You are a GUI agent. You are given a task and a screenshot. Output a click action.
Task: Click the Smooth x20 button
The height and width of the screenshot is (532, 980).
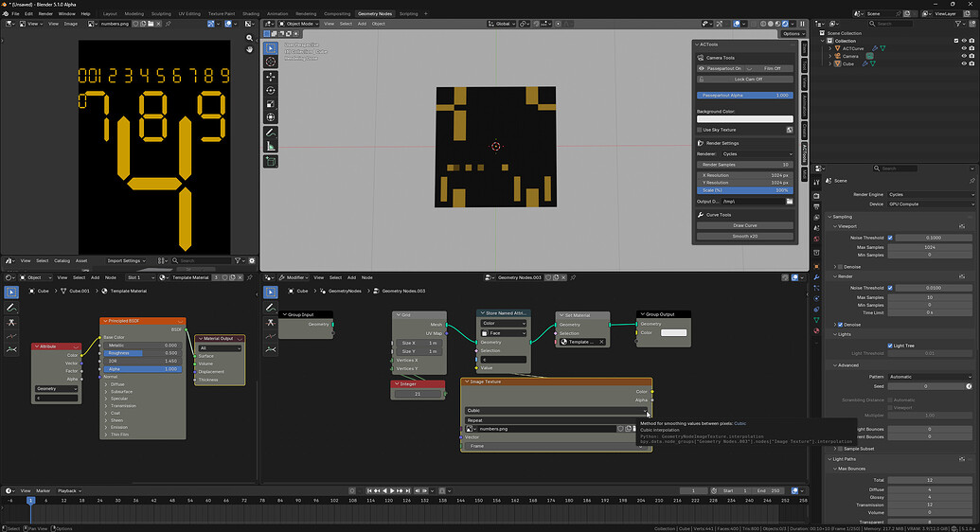745,237
